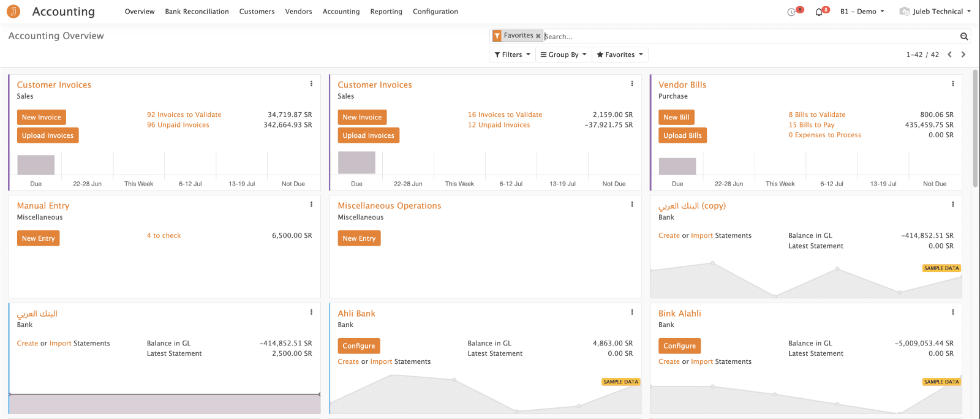Open the activities clock icon

[x=791, y=12]
